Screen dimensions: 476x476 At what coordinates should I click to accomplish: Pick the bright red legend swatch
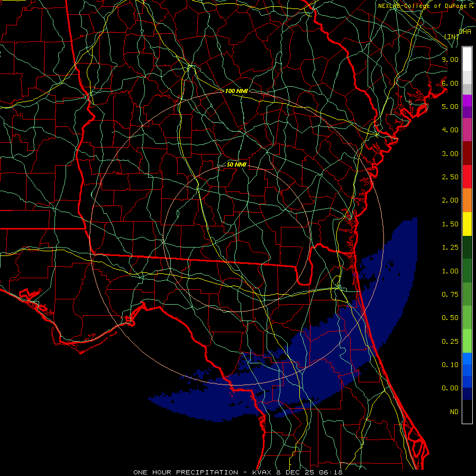[467, 177]
